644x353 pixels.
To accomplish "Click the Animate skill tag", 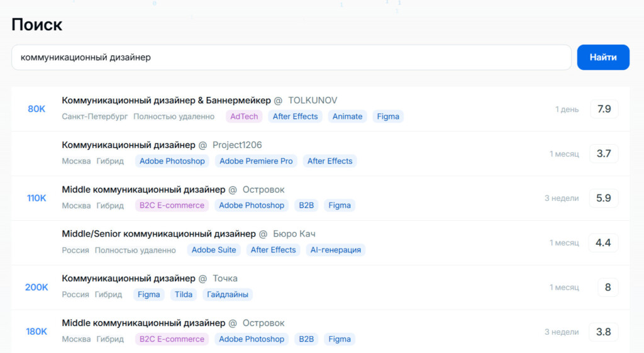I will (x=347, y=116).
